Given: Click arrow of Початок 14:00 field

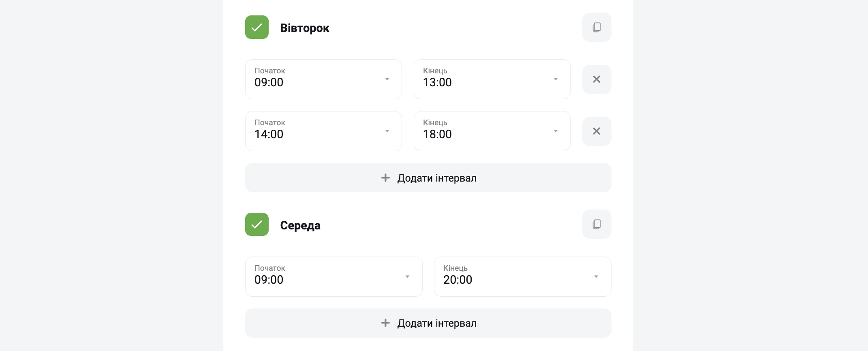Looking at the screenshot, I should tap(387, 131).
